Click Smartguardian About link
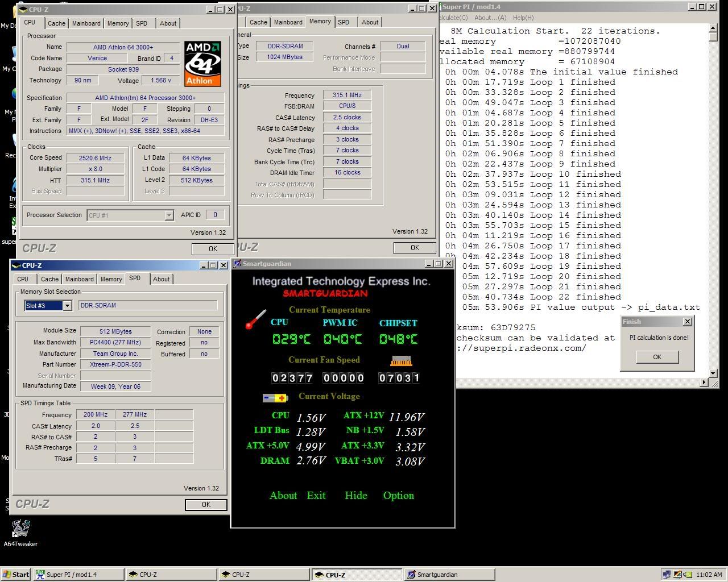The height and width of the screenshot is (582, 728). 283,496
